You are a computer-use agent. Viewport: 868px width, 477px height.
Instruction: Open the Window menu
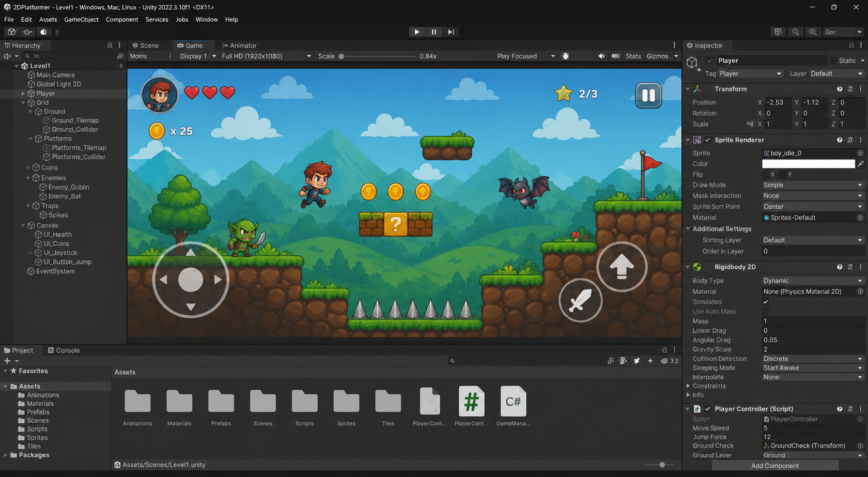(x=206, y=20)
